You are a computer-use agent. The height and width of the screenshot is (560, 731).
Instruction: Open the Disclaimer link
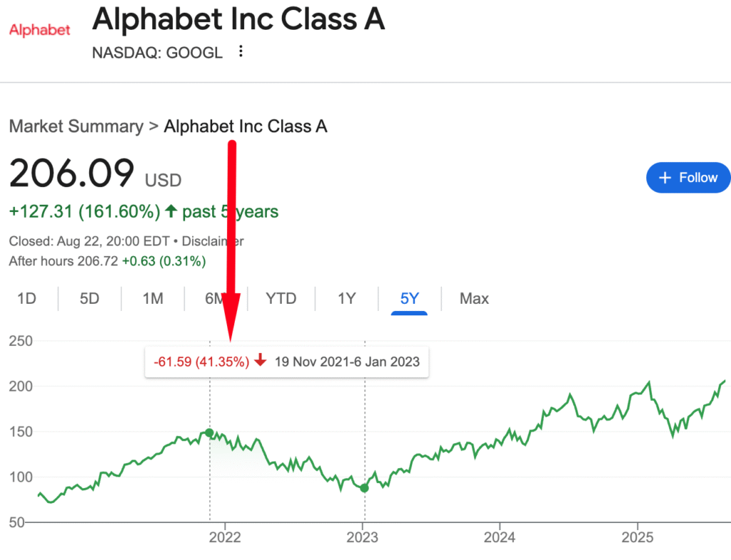click(214, 241)
